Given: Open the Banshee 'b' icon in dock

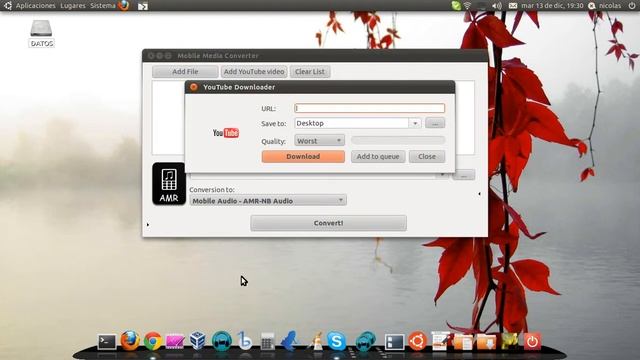Looking at the screenshot, I should point(244,341).
